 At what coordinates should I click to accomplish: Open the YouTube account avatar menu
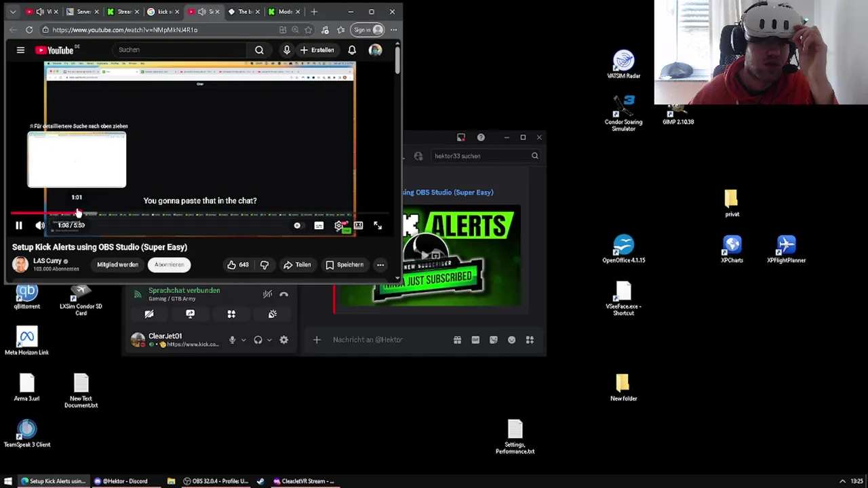tap(375, 50)
